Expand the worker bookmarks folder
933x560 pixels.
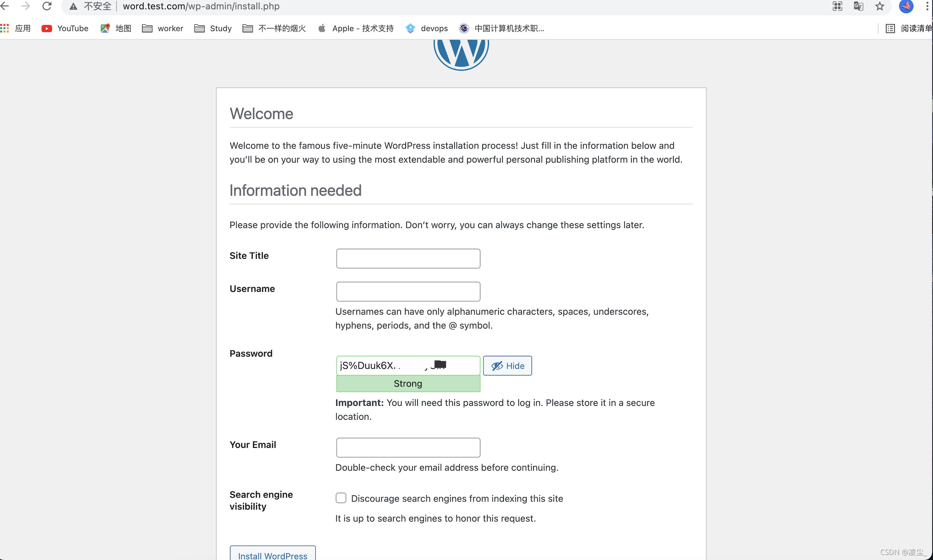pos(163,28)
